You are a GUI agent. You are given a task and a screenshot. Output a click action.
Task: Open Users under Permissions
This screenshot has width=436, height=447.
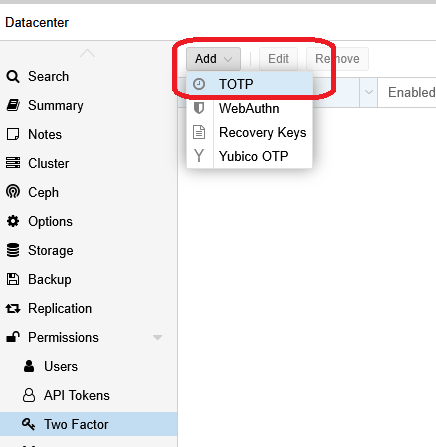[x=61, y=367]
